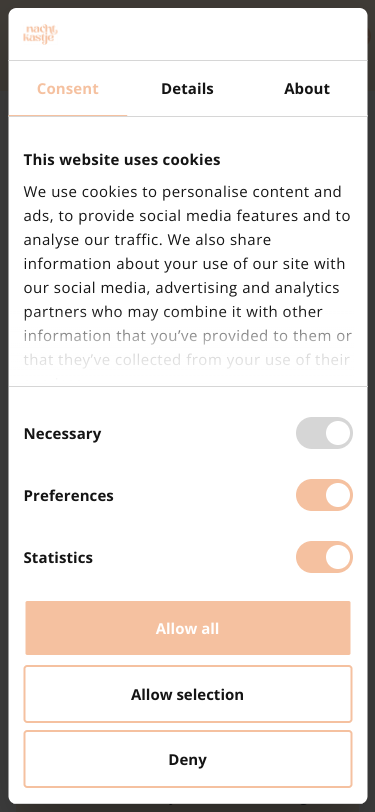The width and height of the screenshot is (375, 812).
Task: Click the 'analyse our traffic' text line
Action: [x=147, y=240]
